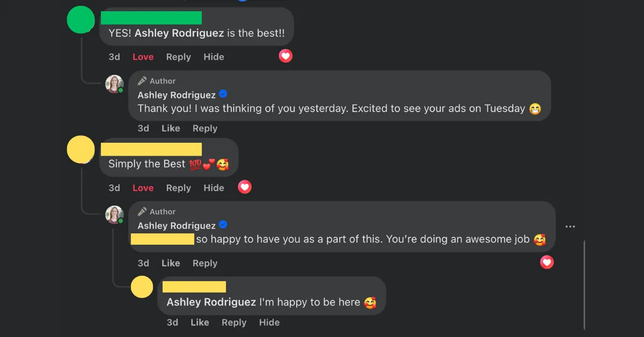
Task: Open the tagged Ashley Rodriguez link in the top comment
Action: coord(179,33)
